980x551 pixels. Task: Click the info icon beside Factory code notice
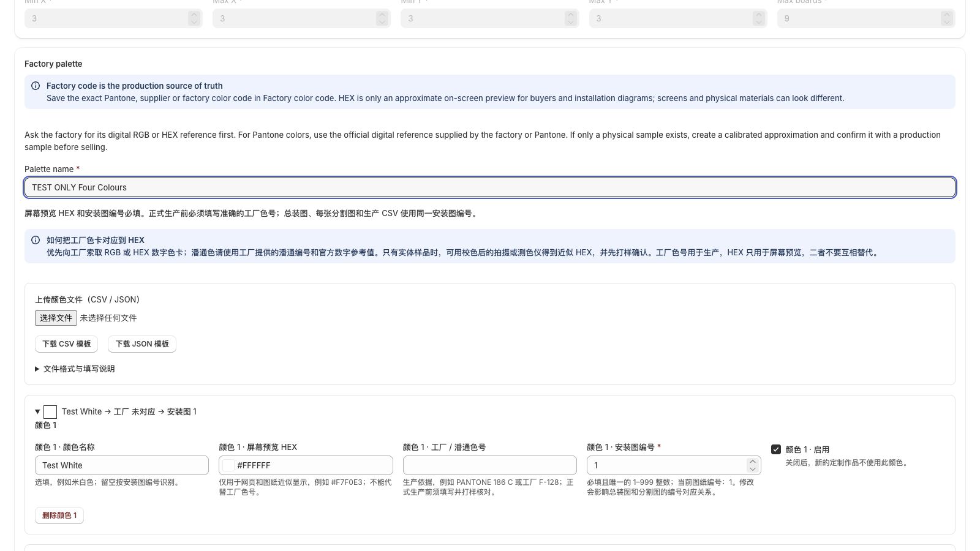coord(36,86)
